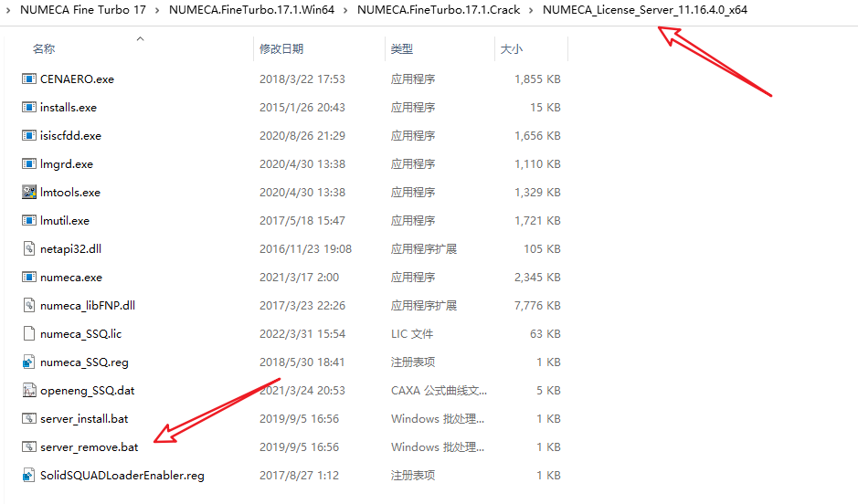Click the date 2017/8/27 1:12

(299, 476)
